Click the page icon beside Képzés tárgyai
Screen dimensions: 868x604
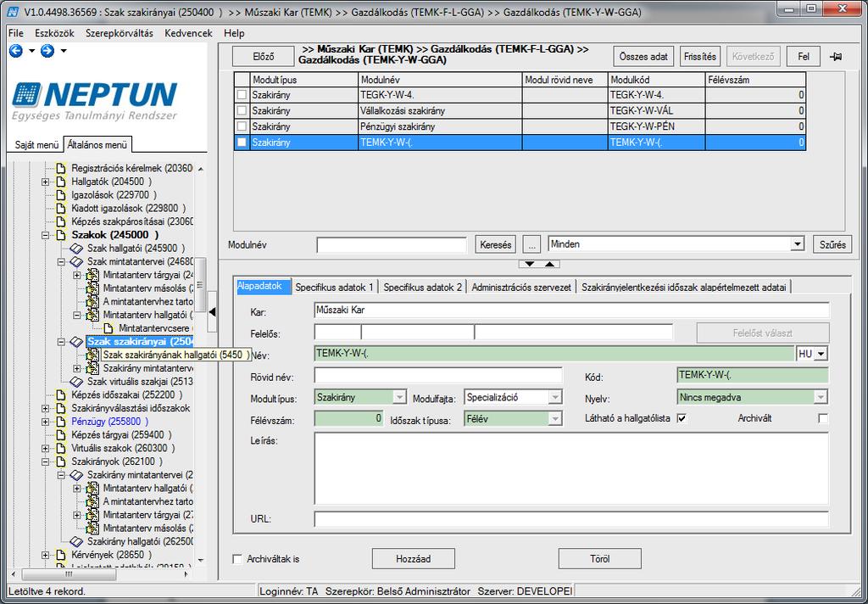click(62, 434)
